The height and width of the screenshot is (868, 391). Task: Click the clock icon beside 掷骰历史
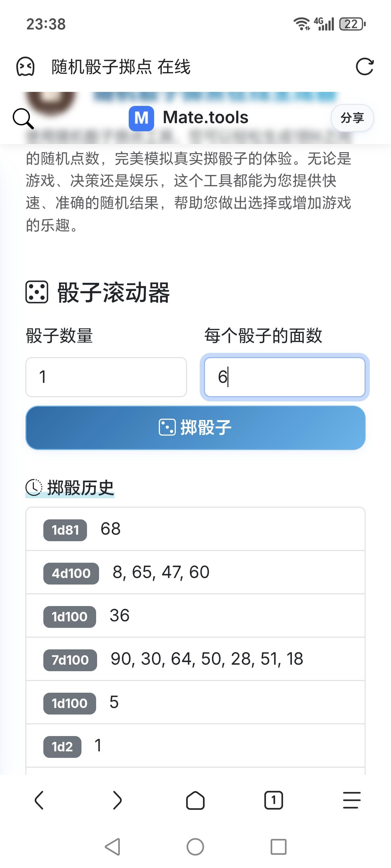(34, 487)
